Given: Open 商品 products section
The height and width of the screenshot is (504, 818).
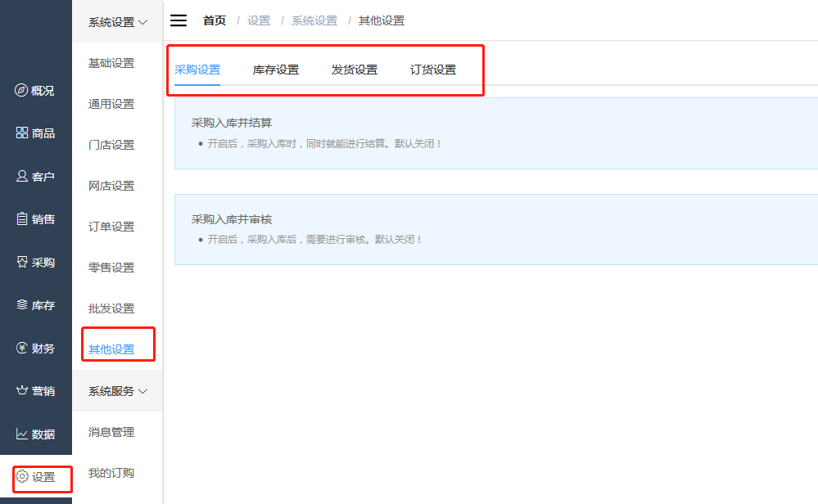Looking at the screenshot, I should coord(35,133).
